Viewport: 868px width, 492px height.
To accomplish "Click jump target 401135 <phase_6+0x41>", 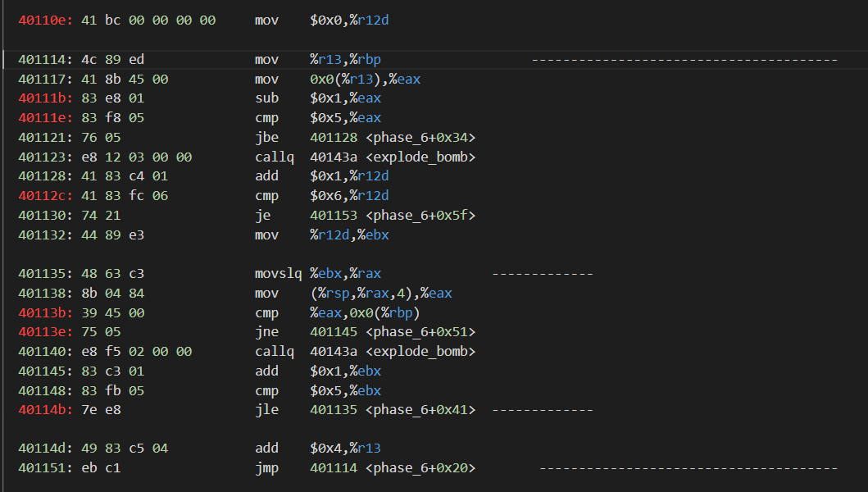I will 393,410.
